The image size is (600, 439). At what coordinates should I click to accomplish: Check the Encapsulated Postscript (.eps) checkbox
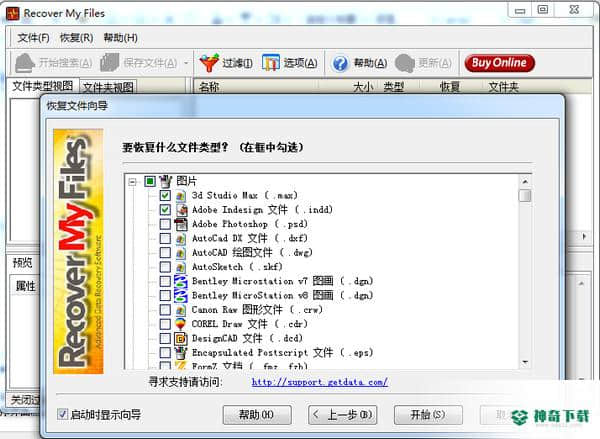click(165, 353)
